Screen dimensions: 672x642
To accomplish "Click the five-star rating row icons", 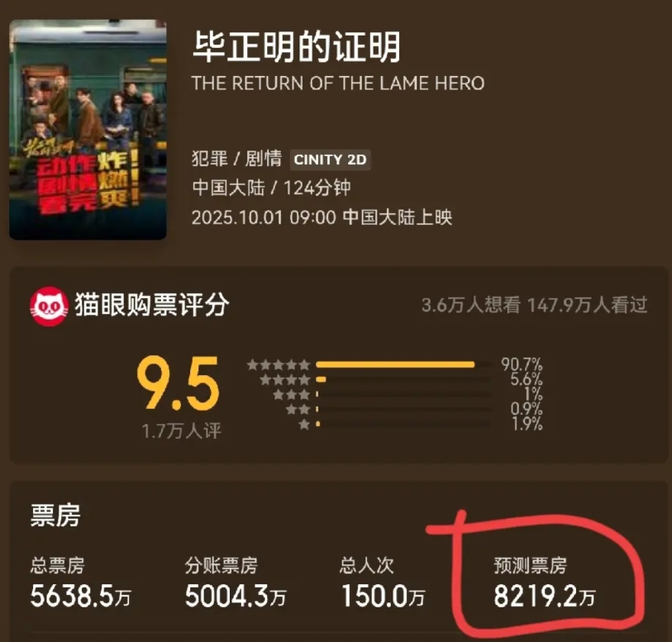I will tap(279, 365).
